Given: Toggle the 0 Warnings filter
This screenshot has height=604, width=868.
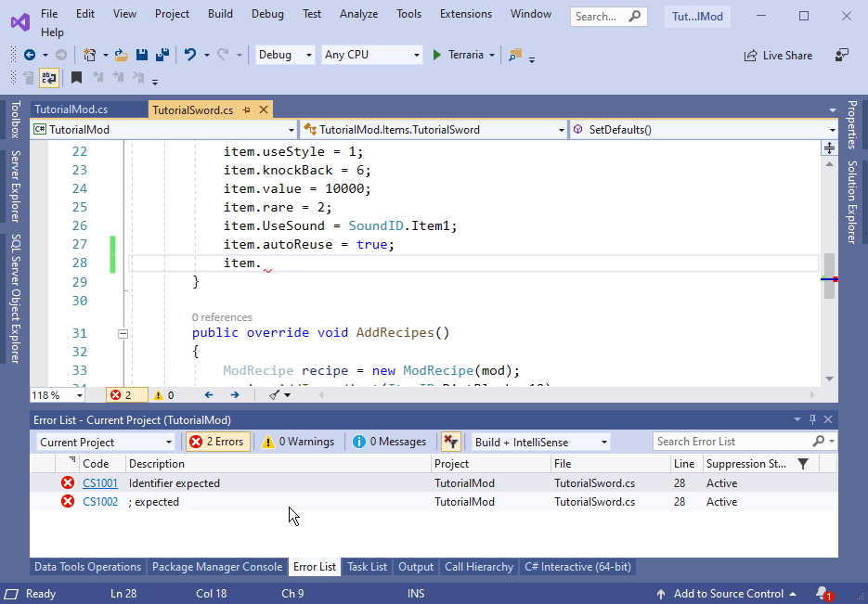Looking at the screenshot, I should [299, 442].
